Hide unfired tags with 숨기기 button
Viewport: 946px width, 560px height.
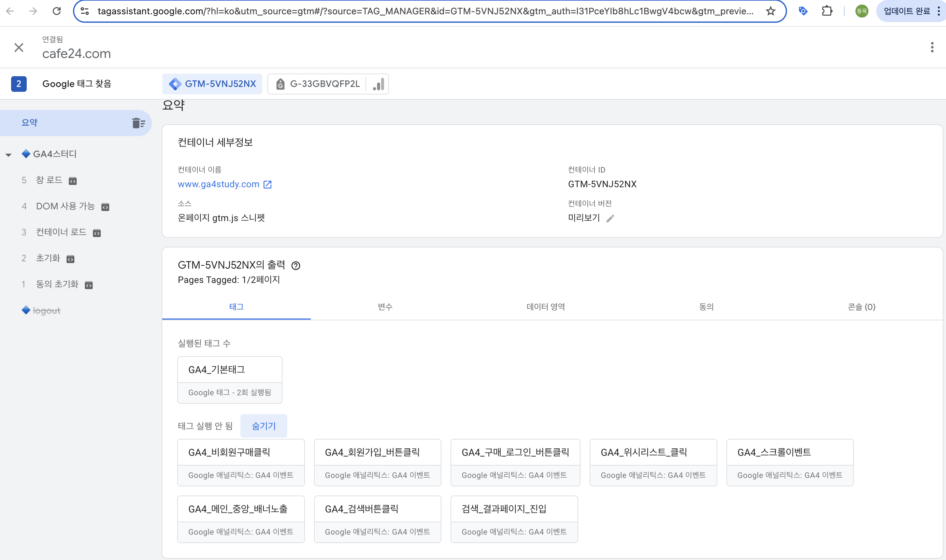pos(264,426)
